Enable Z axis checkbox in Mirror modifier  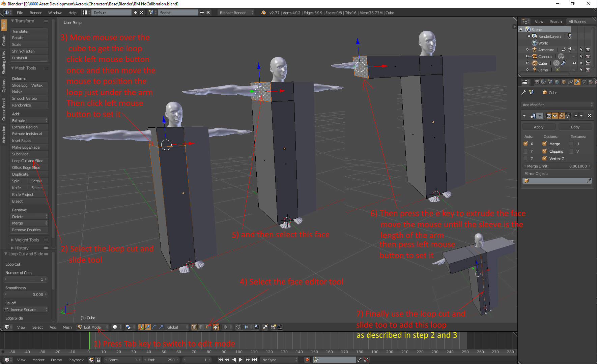[525, 158]
